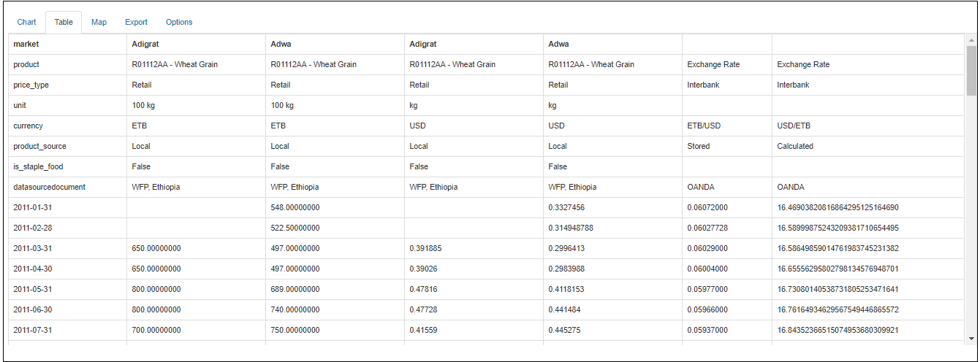Click the vertical scrollbar thumb
This screenshot has width=980, height=362.
point(971,69)
